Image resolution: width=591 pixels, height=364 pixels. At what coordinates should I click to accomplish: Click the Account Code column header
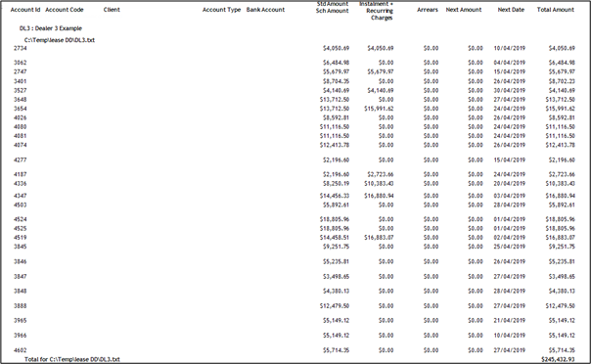point(65,10)
